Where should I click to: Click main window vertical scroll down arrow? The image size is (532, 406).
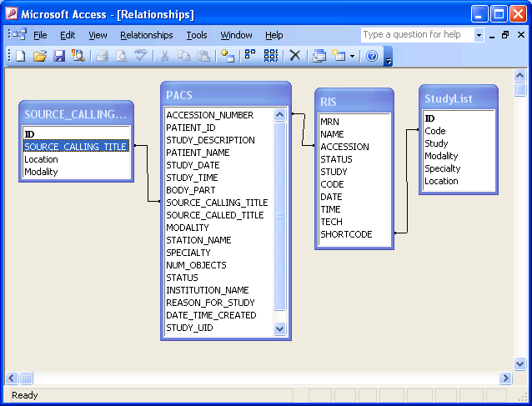point(519,364)
